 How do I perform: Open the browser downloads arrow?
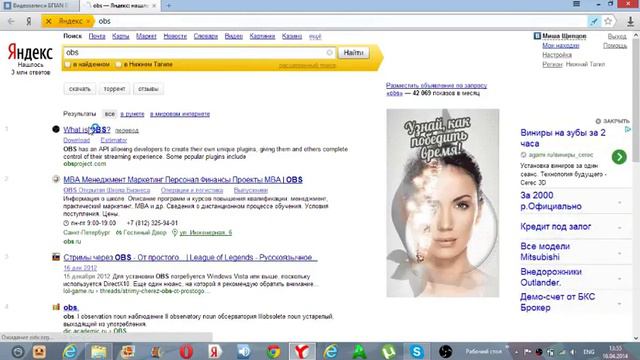click(x=630, y=22)
